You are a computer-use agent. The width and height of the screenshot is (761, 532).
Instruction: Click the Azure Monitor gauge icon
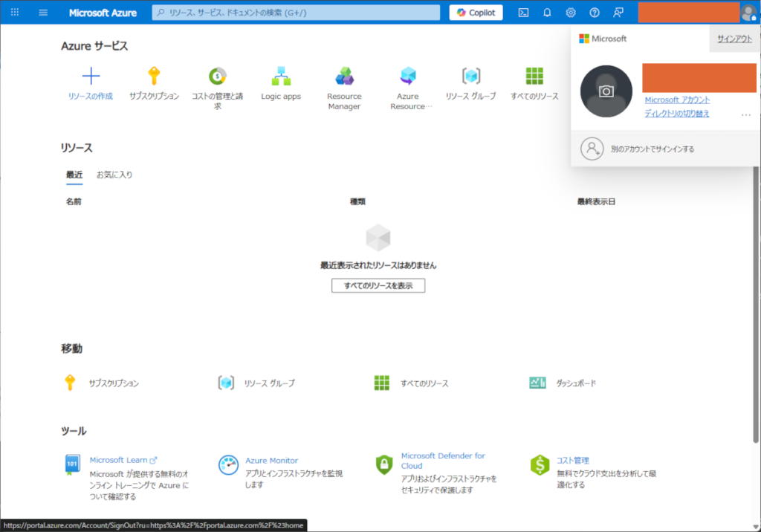pos(228,465)
